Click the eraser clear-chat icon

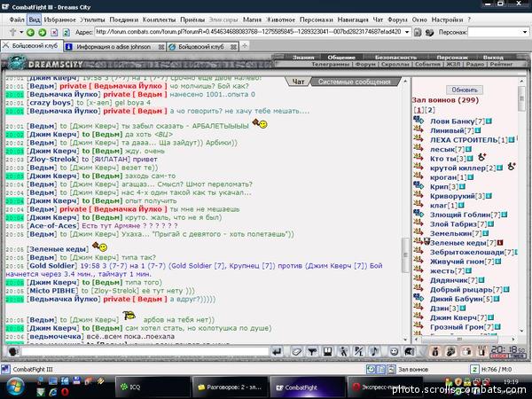[x=296, y=352]
